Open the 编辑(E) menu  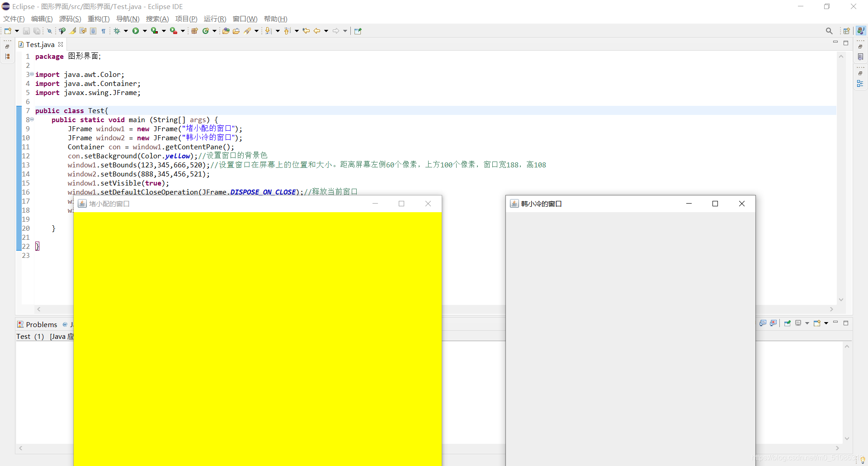[x=42, y=19]
